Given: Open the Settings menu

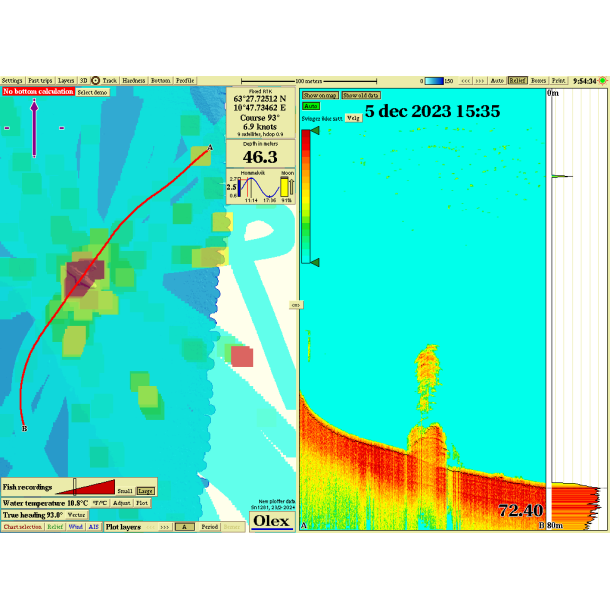Looking at the screenshot, I should pos(12,80).
